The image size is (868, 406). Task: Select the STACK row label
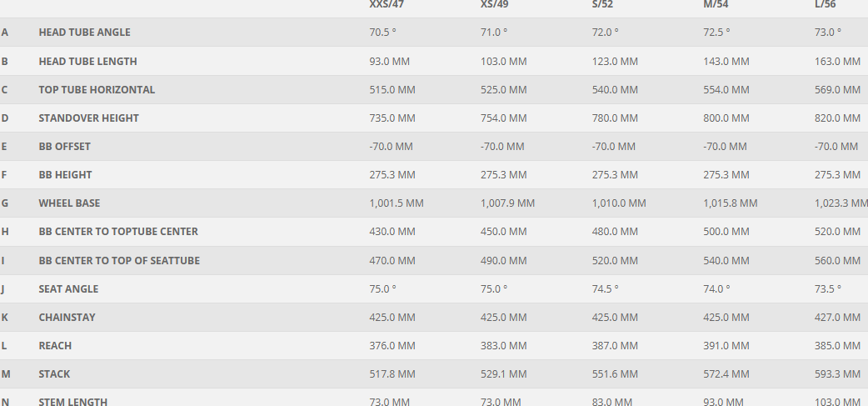54,374
